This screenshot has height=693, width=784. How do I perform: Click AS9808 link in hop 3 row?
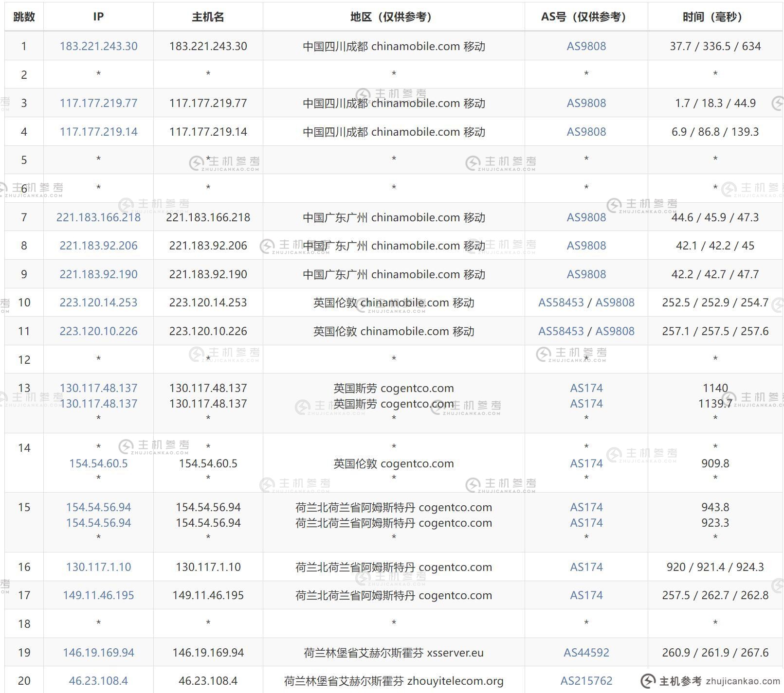(x=586, y=103)
